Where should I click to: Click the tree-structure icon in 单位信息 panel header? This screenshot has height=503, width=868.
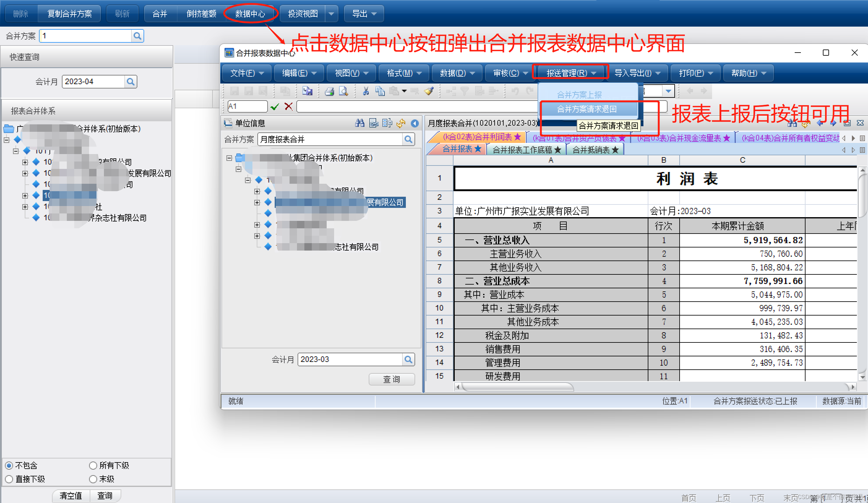387,123
